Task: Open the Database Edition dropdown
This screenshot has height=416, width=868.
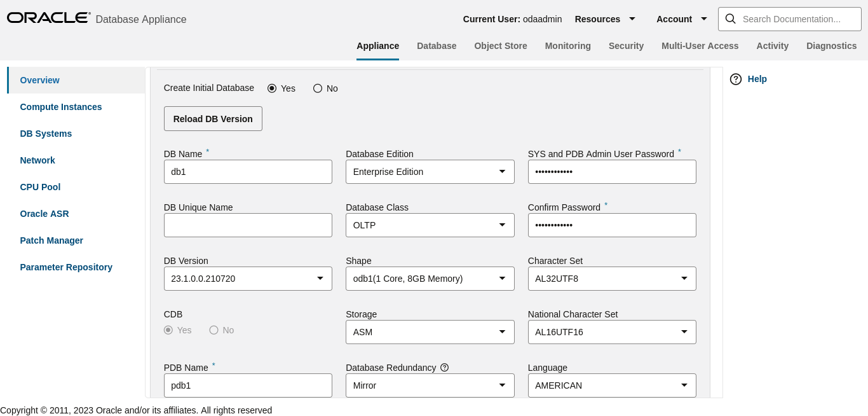Action: [x=430, y=172]
